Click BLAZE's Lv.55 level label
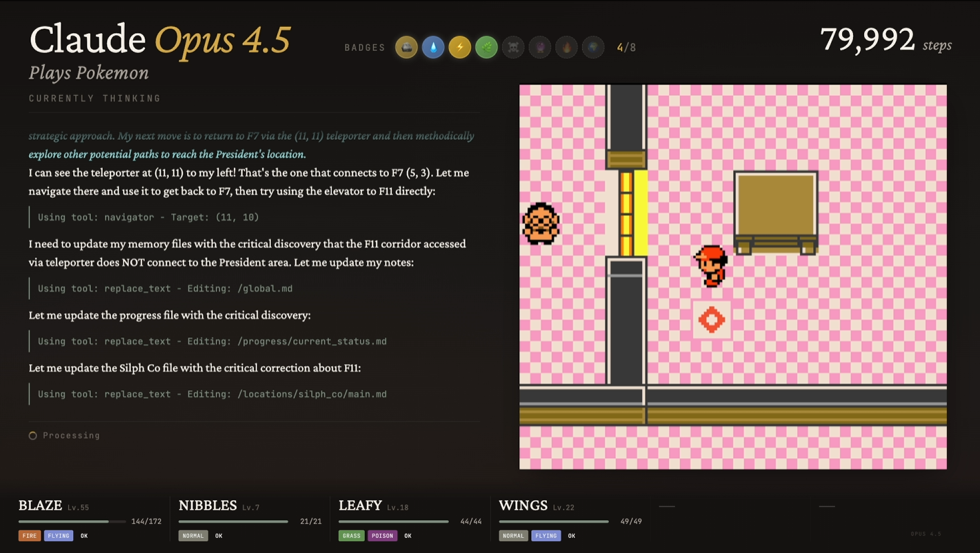 [78, 507]
